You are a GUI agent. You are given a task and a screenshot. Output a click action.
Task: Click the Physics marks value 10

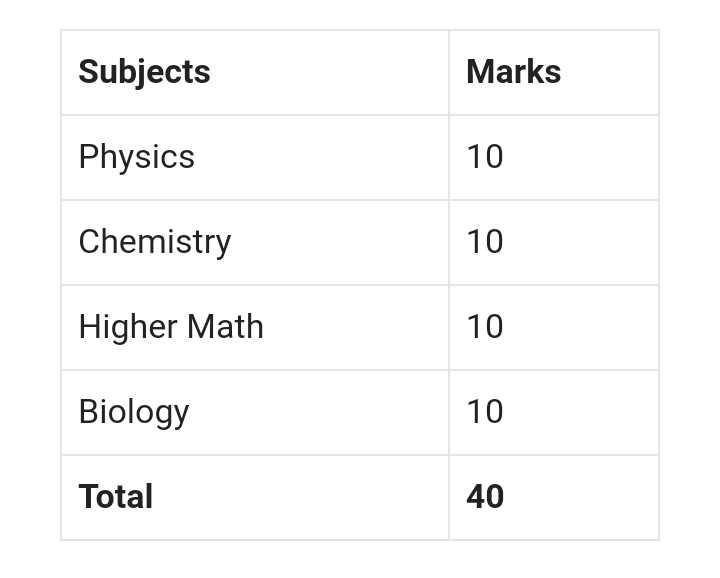tap(485, 157)
